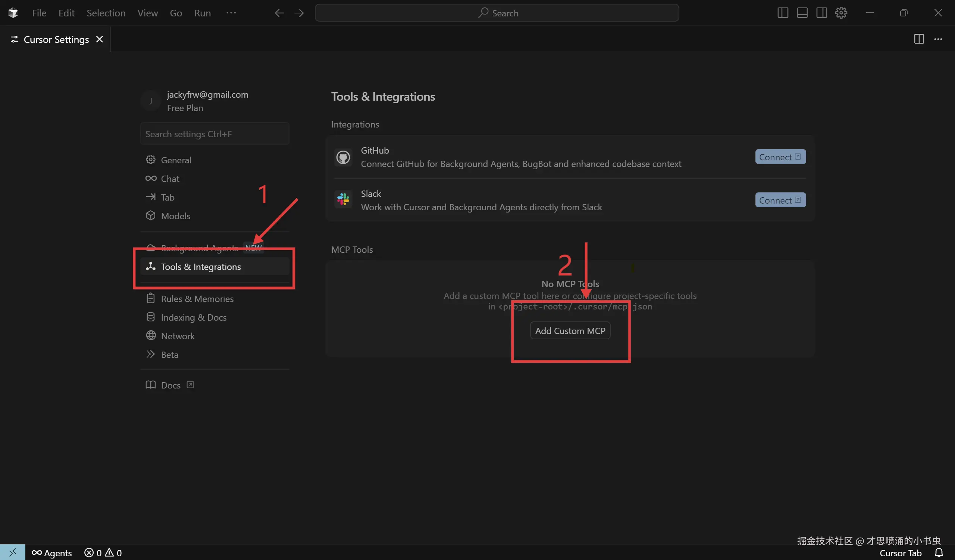Go forward with the right arrow
This screenshot has width=955, height=560.
299,13
